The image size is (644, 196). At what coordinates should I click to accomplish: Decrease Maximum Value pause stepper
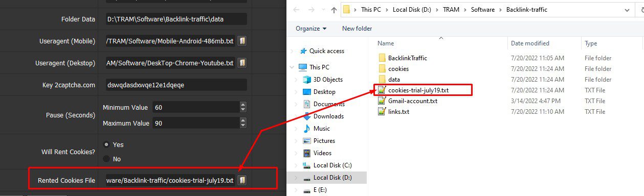pos(242,126)
